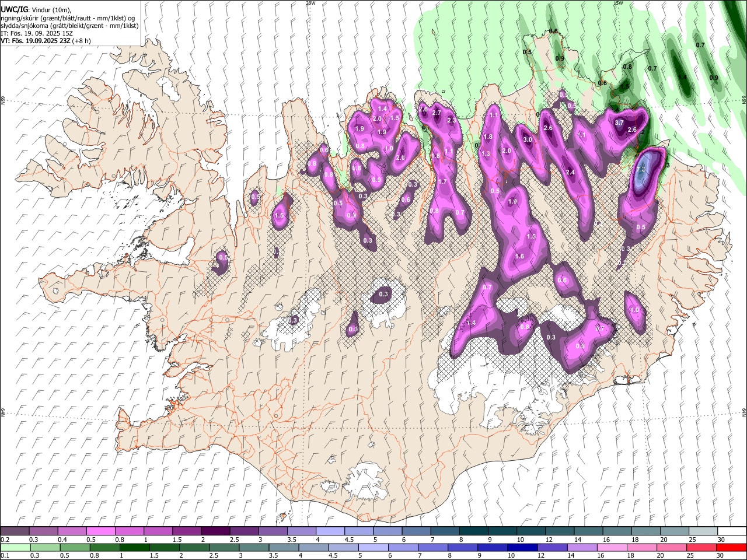
Task: Click the 20W longitude label
Action: [310, 3]
